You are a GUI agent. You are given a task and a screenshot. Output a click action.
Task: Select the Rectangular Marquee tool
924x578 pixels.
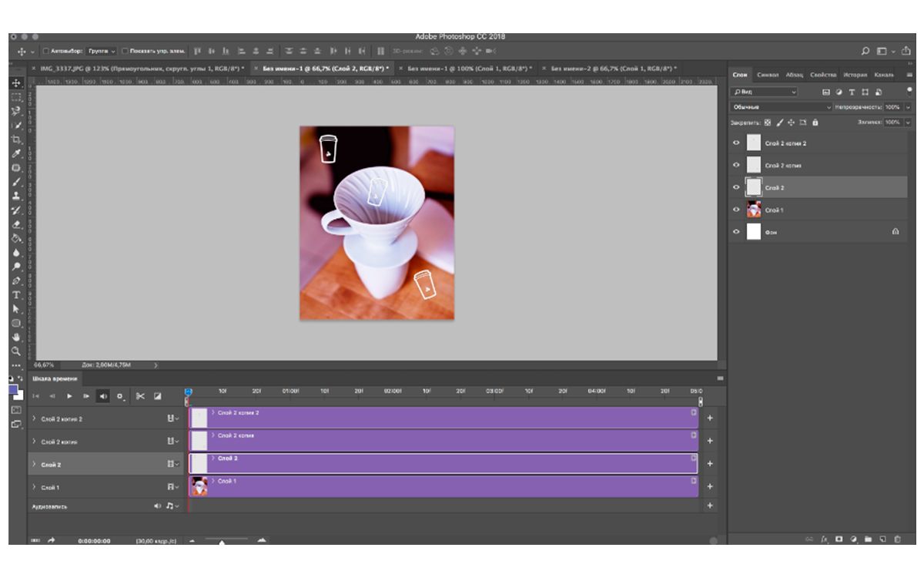[x=16, y=98]
